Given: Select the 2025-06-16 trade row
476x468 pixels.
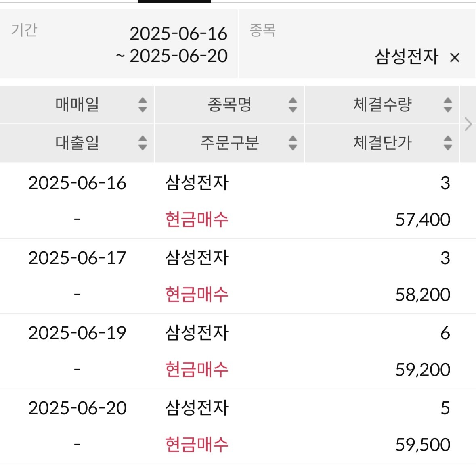Looking at the screenshot, I should [238, 201].
